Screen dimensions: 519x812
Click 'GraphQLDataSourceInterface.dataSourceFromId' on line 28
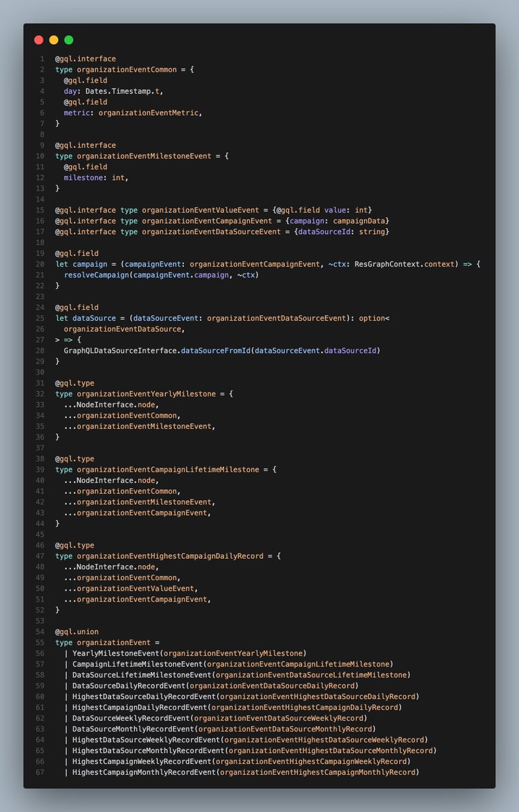[158, 351]
